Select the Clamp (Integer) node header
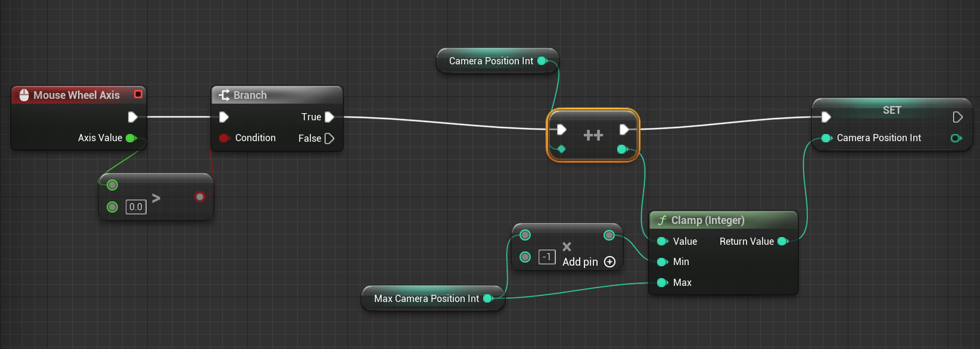This screenshot has width=980, height=349. 723,220
